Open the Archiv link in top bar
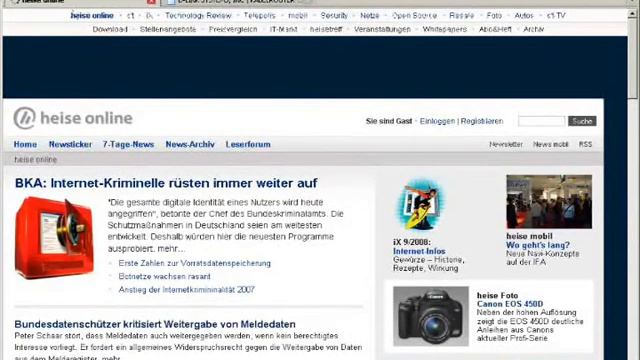This screenshot has height=360, width=640. pyautogui.click(x=533, y=29)
